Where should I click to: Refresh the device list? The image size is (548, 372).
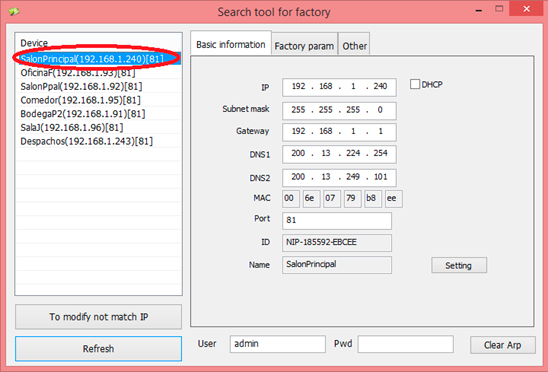click(99, 349)
